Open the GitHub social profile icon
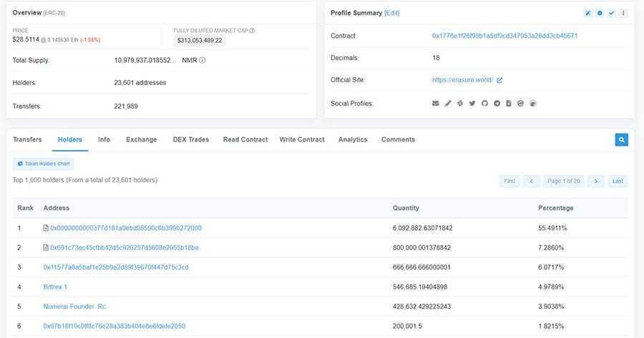 [x=484, y=104]
